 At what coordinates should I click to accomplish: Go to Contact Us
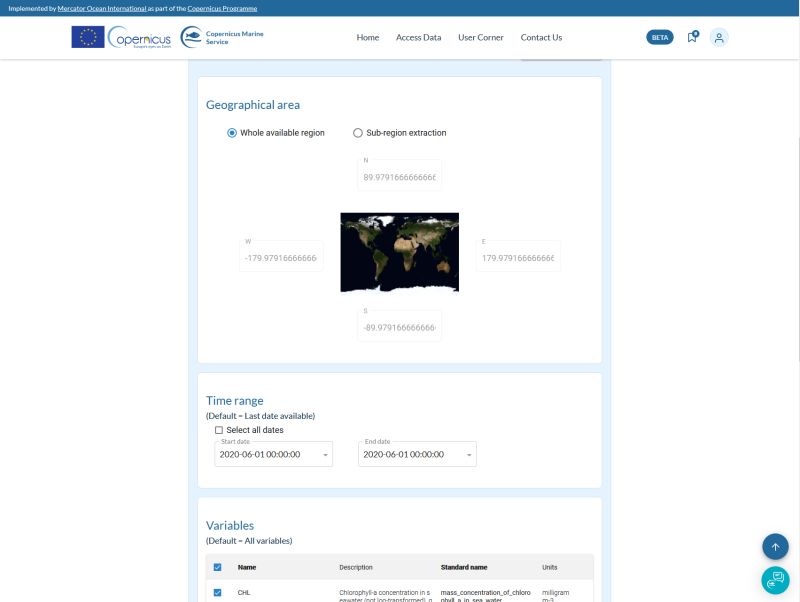point(541,37)
